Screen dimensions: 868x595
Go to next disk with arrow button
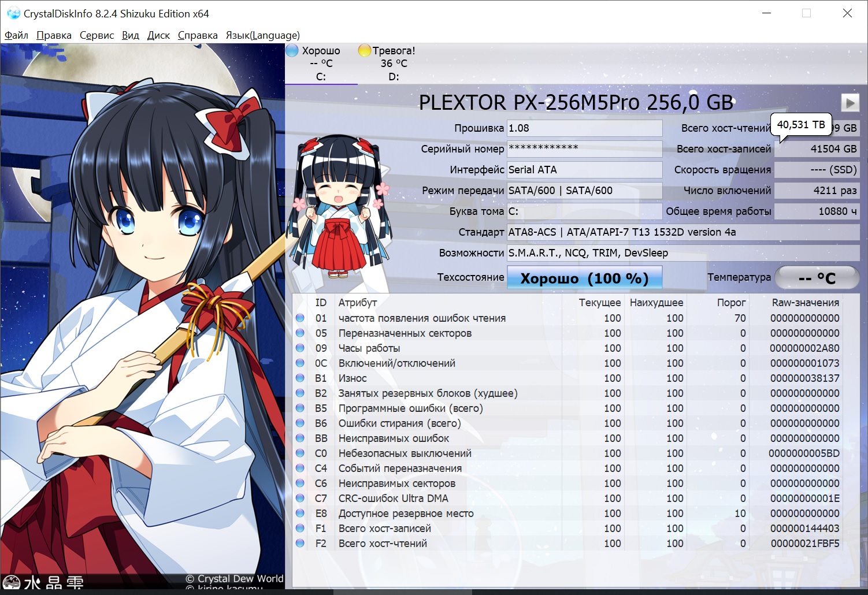(x=850, y=103)
